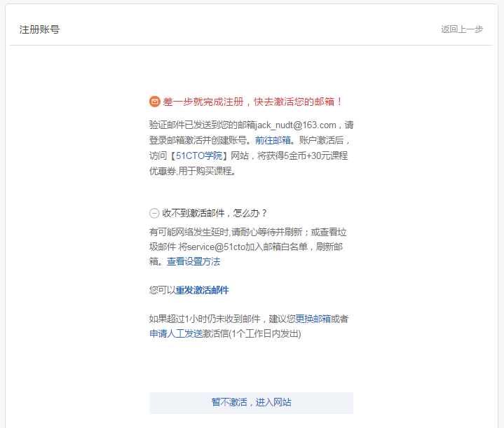
Task: Resend email via 重发激活邮件
Action: click(202, 290)
